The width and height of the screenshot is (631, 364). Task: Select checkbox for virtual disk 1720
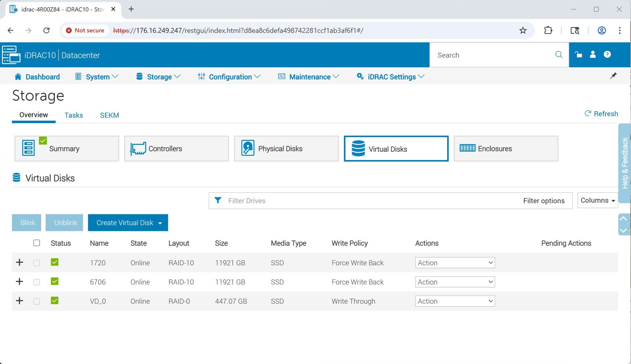click(x=37, y=263)
